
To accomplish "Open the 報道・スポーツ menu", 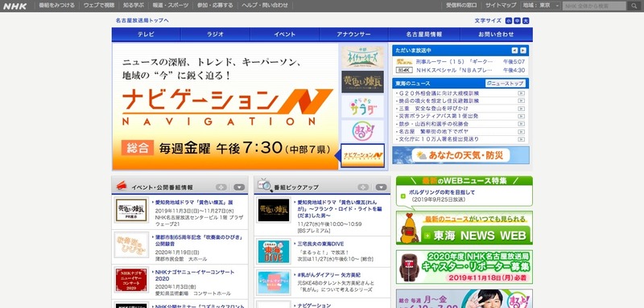I will [x=171, y=6].
